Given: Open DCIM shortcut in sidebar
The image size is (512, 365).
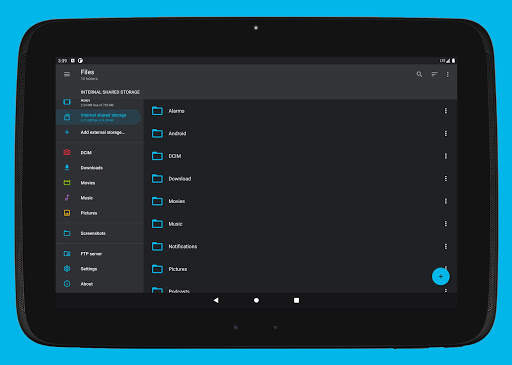Looking at the screenshot, I should 99,153.
